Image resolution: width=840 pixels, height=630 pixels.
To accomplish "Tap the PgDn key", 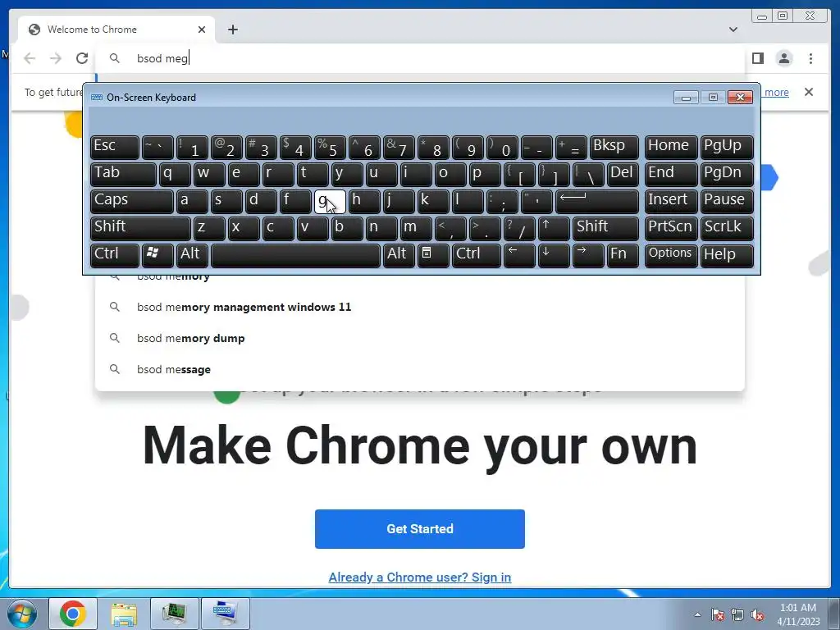I will (x=727, y=174).
